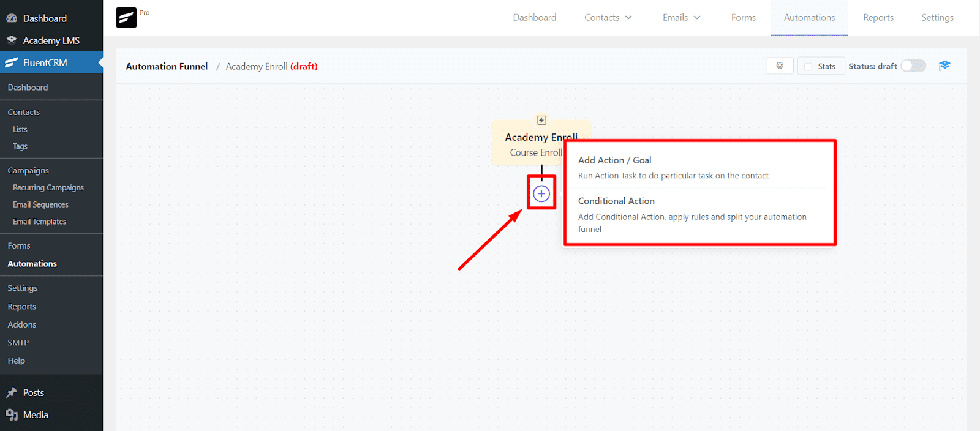Open the funnel settings gear icon
Screen dimensions: 980x431
tap(780, 66)
